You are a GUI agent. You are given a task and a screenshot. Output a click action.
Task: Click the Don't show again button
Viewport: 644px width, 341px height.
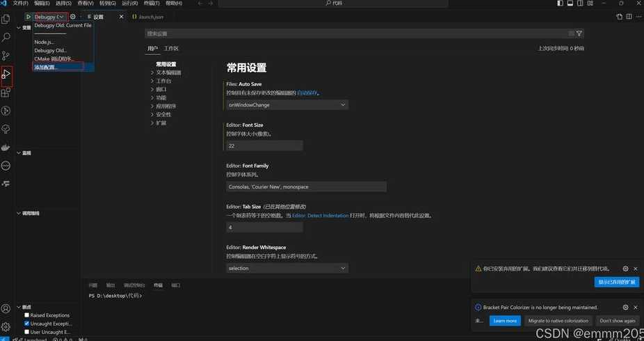pos(618,321)
